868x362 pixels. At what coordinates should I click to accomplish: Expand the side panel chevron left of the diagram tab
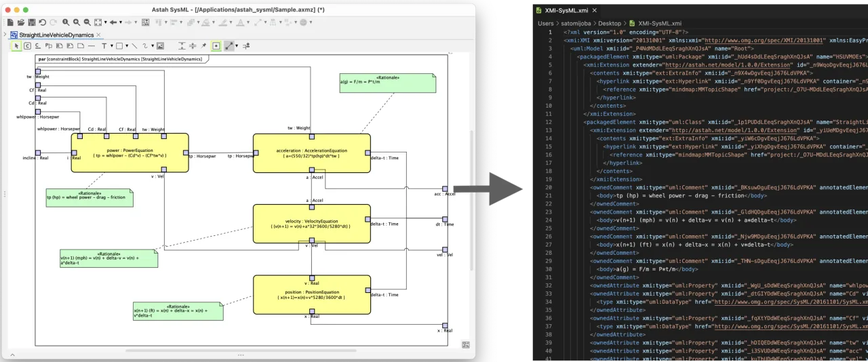pyautogui.click(x=5, y=34)
